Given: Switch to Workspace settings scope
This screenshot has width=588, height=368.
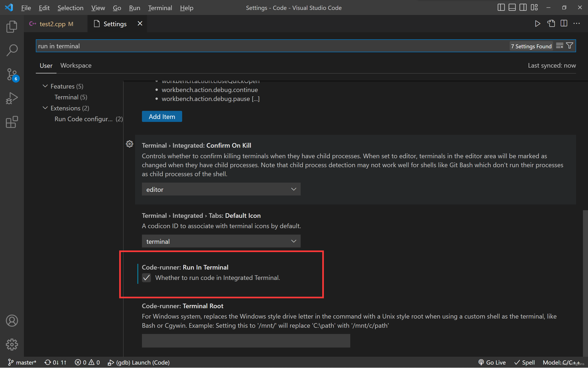Looking at the screenshot, I should tap(76, 66).
